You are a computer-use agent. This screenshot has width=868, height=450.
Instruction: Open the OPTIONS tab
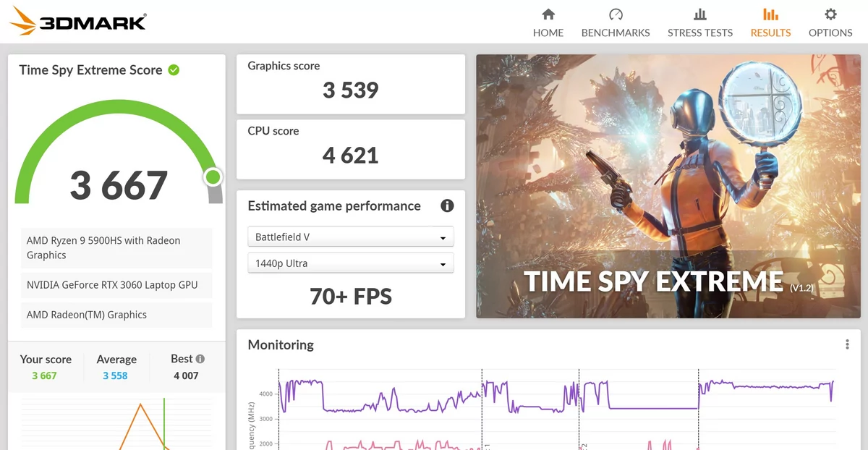[x=830, y=22]
